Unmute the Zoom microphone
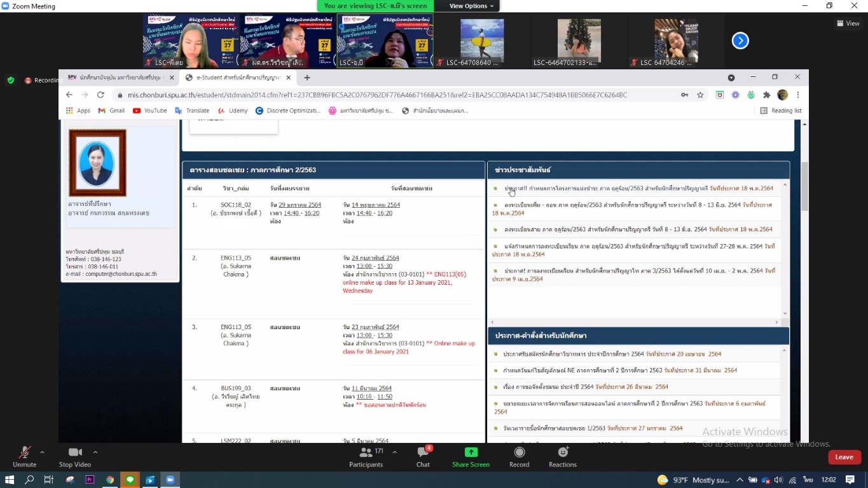Viewport: 868px width, 488px height. coord(24,456)
